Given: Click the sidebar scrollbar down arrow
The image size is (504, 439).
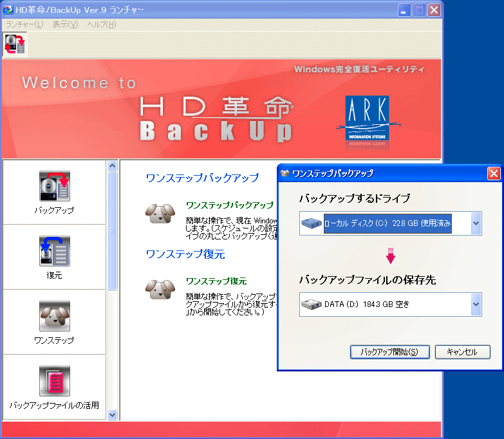Looking at the screenshot, I should tap(112, 415).
